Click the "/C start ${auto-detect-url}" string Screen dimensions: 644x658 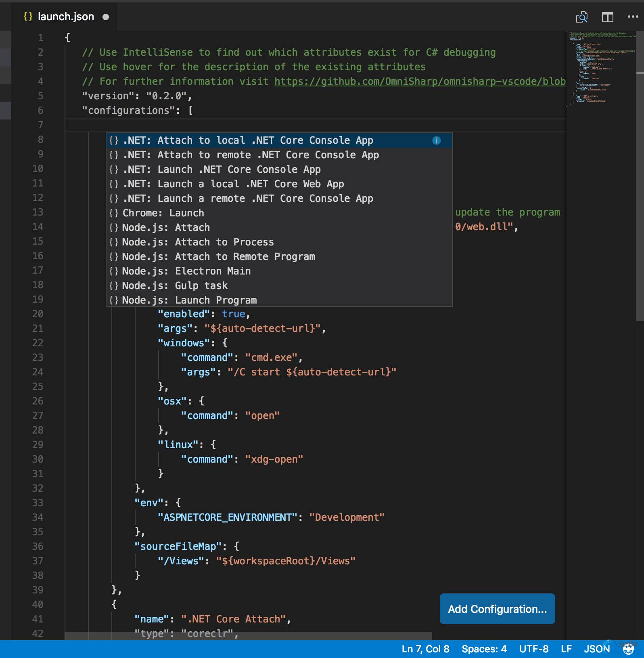(312, 372)
